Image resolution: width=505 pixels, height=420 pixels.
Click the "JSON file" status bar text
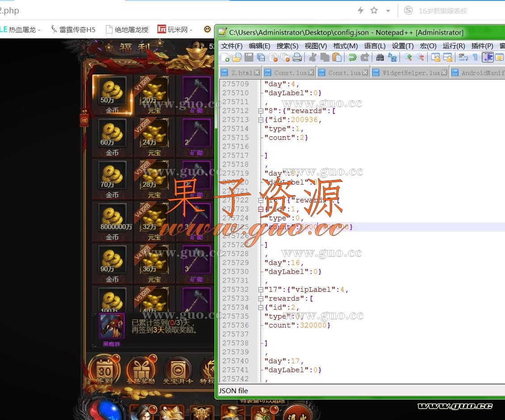(x=233, y=391)
